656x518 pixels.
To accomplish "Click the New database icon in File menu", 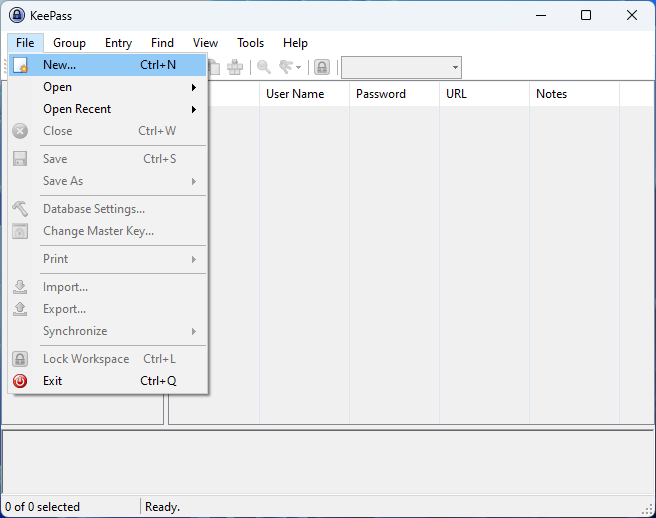I will 20,65.
